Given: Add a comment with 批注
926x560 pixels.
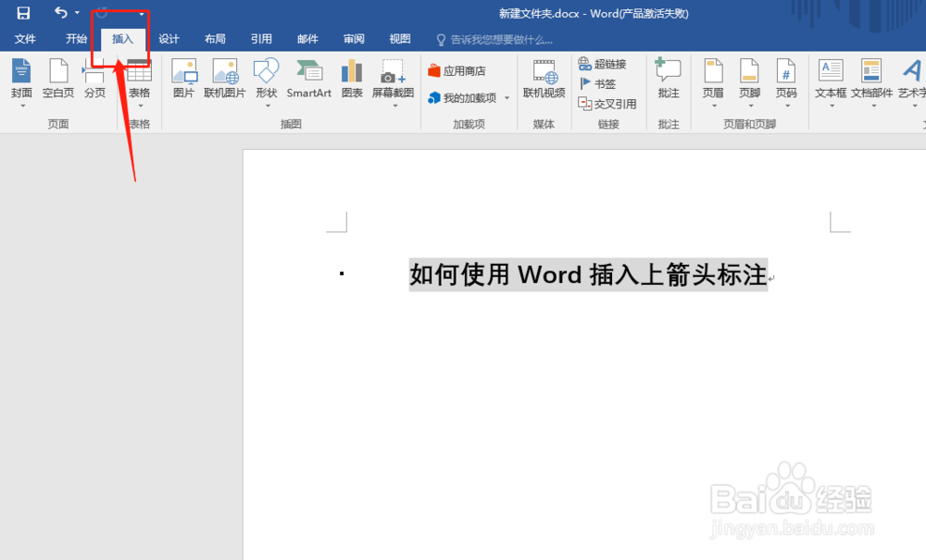Looking at the screenshot, I should [x=669, y=79].
